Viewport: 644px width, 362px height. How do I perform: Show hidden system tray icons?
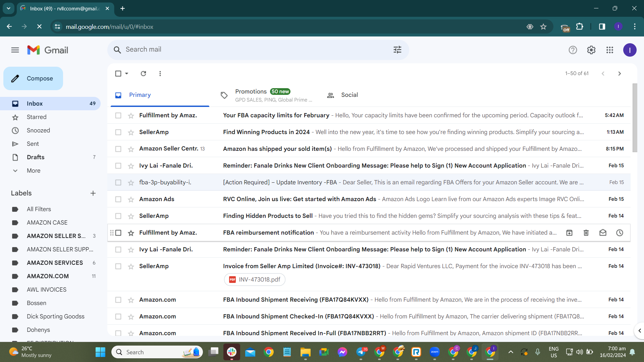(511, 352)
